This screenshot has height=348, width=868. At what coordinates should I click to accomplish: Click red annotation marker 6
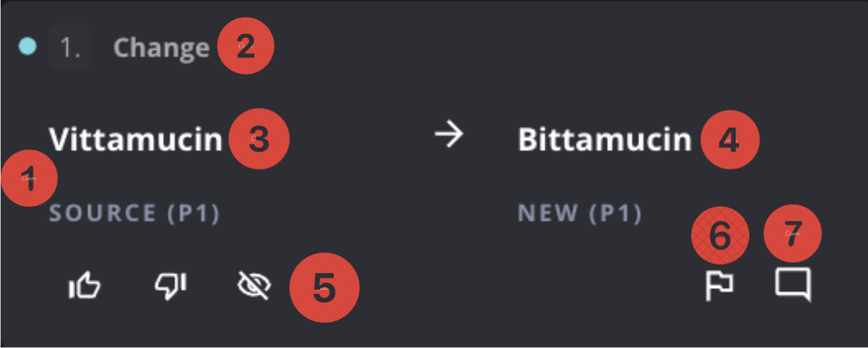coord(720,235)
